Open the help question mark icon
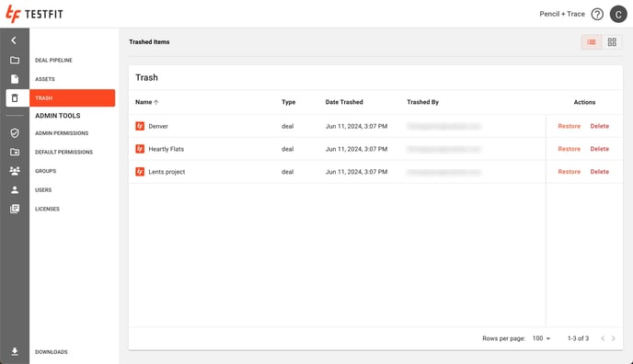This screenshot has height=364, width=633. coord(597,14)
